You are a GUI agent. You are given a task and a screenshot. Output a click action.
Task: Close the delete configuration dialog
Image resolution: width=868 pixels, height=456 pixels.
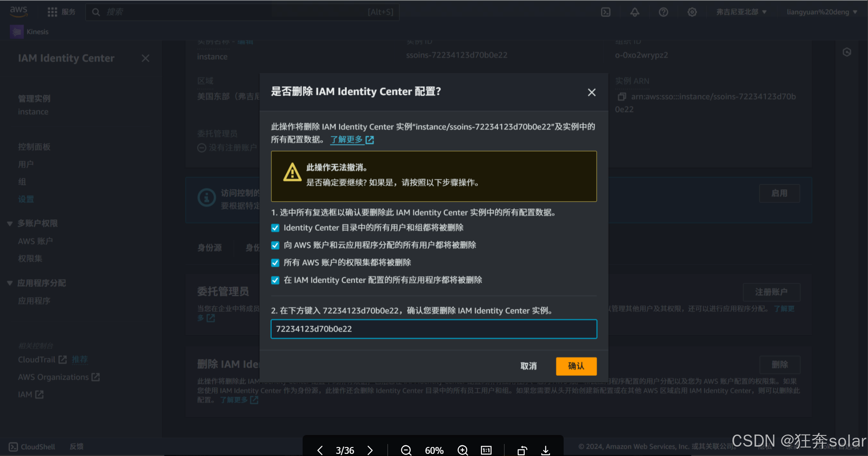coord(592,92)
